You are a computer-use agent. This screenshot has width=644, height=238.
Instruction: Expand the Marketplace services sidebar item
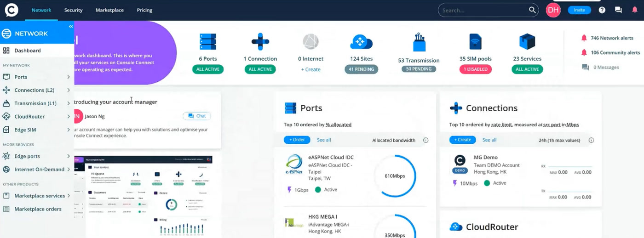(69, 196)
